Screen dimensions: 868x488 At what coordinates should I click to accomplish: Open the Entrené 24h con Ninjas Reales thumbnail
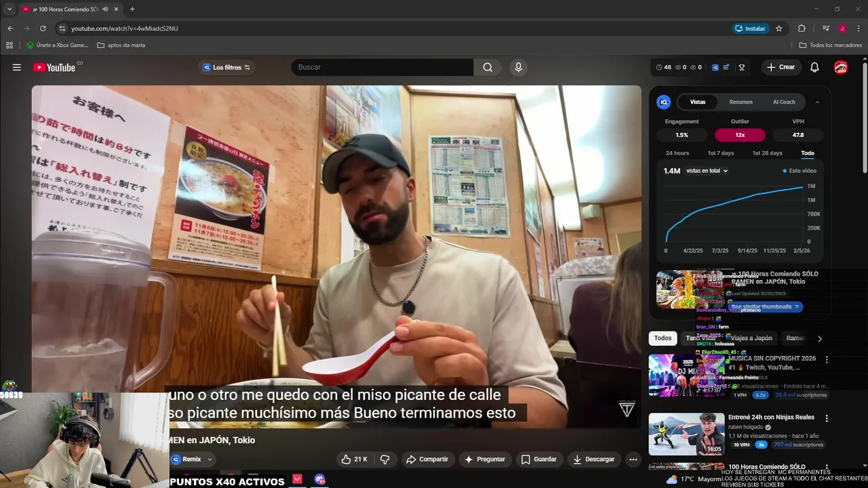pyautogui.click(x=686, y=434)
